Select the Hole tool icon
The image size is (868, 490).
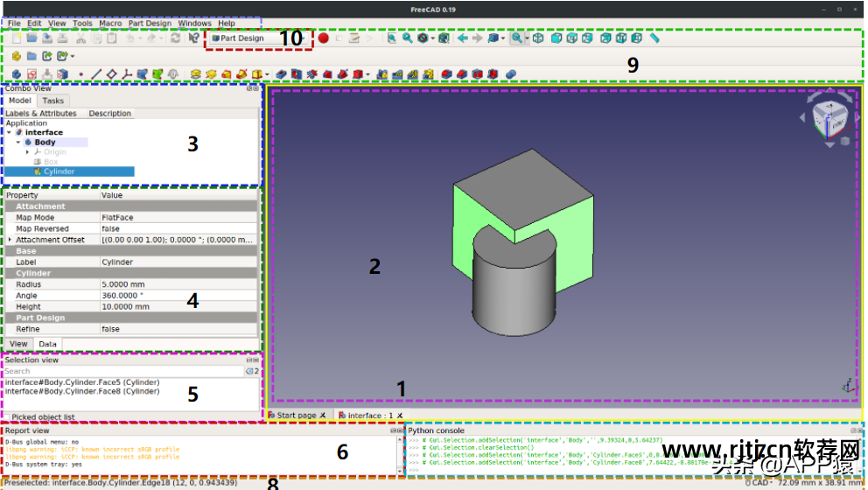297,73
